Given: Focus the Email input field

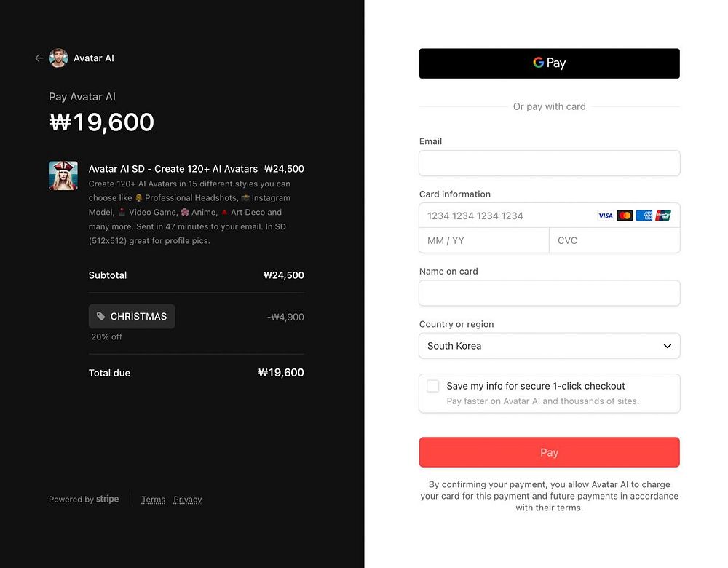Looking at the screenshot, I should pyautogui.click(x=549, y=163).
